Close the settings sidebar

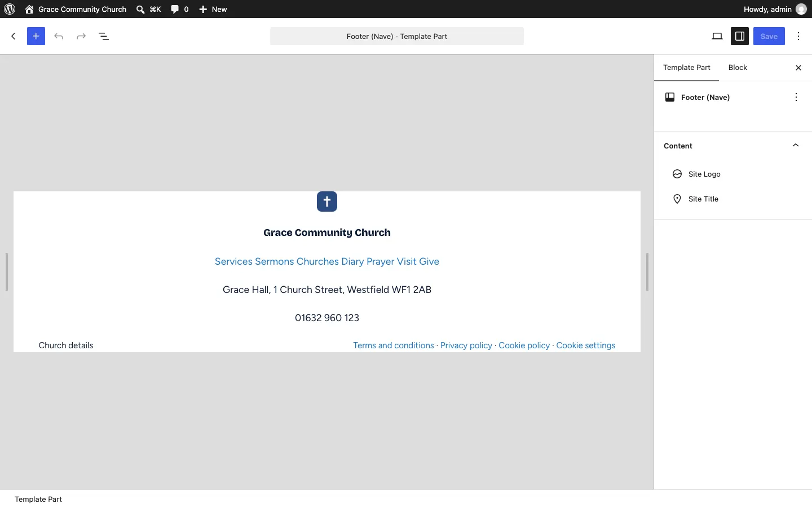[x=798, y=68]
